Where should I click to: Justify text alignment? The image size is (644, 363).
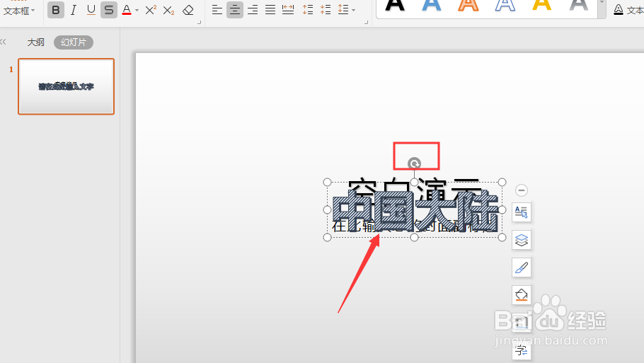[x=270, y=10]
